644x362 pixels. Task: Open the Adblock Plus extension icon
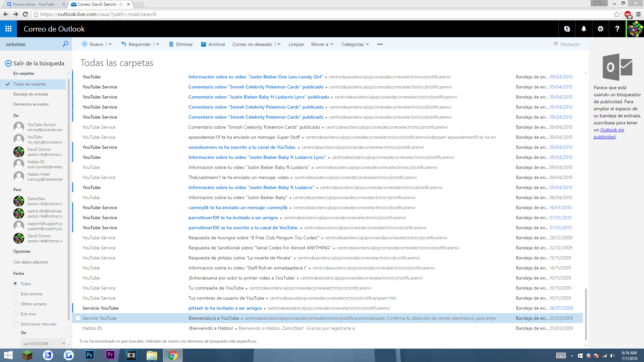click(628, 14)
